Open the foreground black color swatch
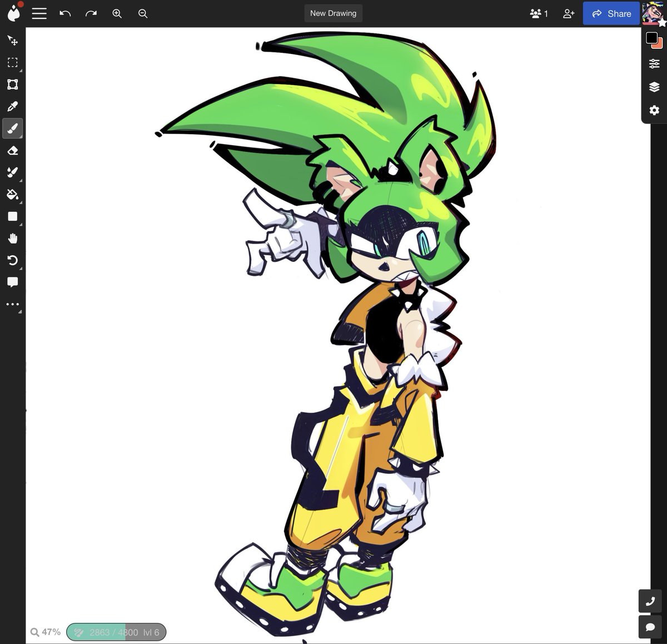This screenshot has width=667, height=644. coord(651,38)
